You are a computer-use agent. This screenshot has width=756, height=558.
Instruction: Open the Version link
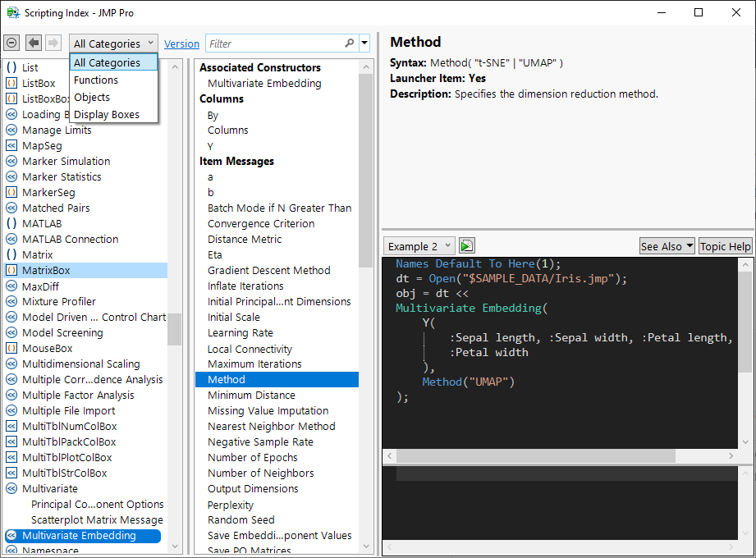click(181, 43)
